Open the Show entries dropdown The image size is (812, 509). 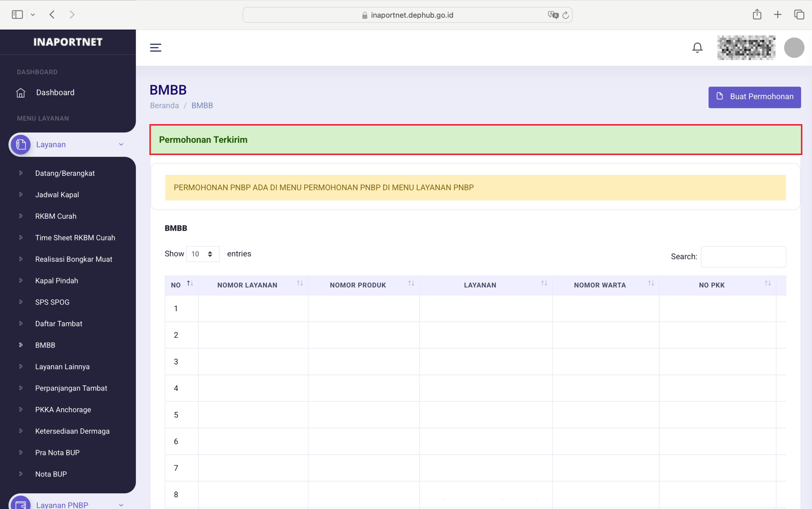tap(203, 254)
